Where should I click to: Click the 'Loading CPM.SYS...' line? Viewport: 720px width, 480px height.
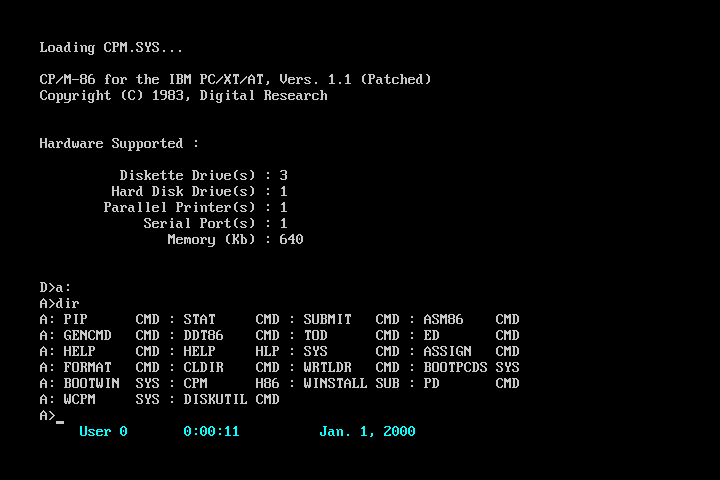[111, 48]
